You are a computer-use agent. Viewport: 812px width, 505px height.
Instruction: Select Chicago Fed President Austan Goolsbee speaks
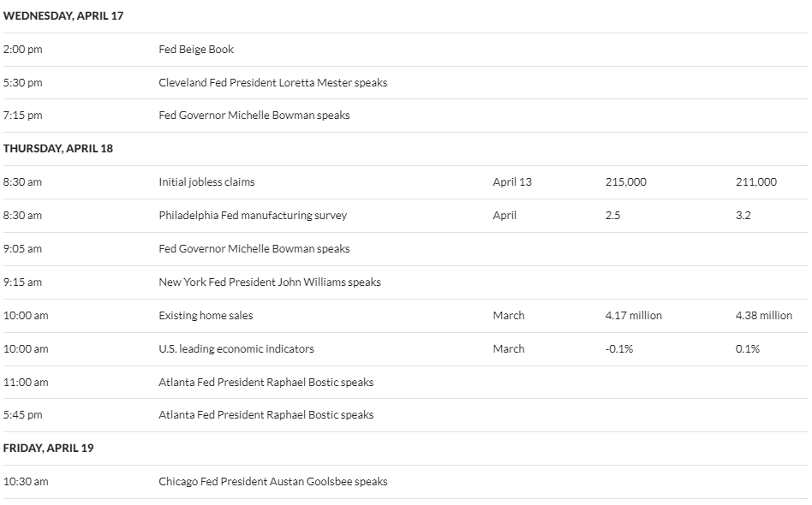pos(273,482)
